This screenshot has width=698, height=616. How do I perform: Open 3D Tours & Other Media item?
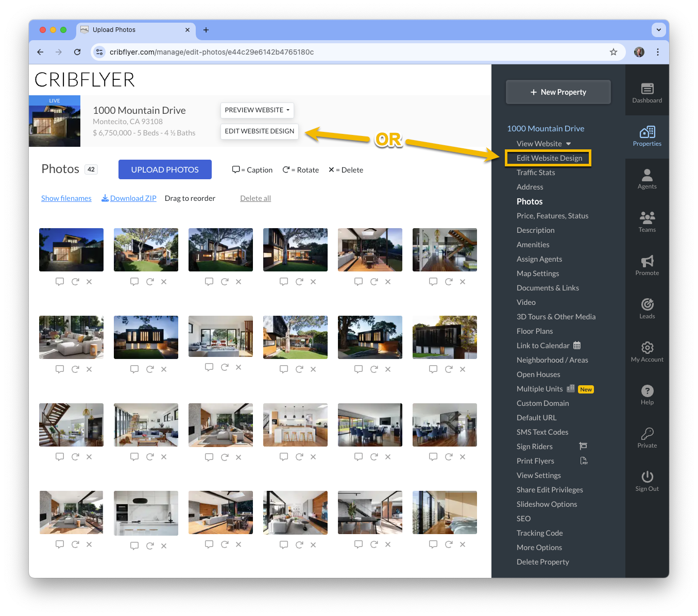click(556, 317)
